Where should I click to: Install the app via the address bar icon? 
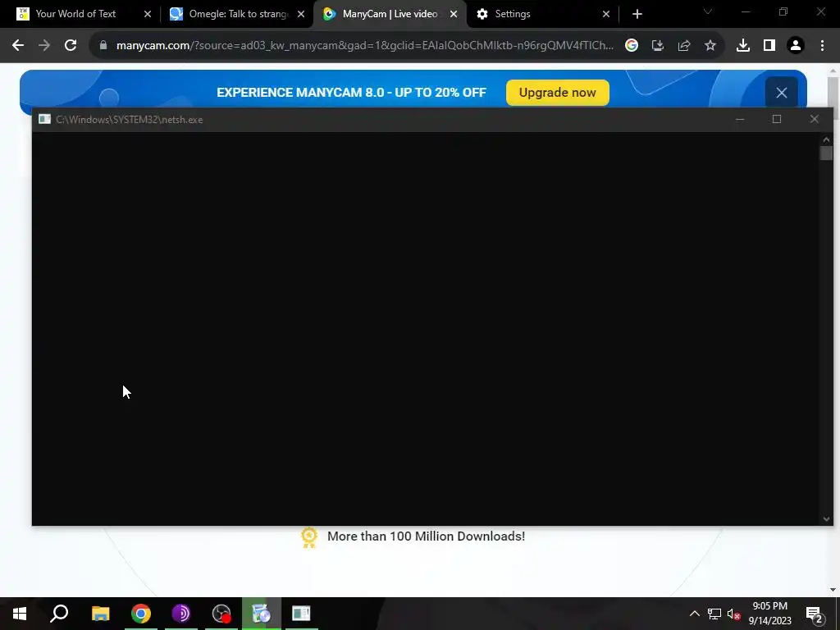click(x=658, y=46)
